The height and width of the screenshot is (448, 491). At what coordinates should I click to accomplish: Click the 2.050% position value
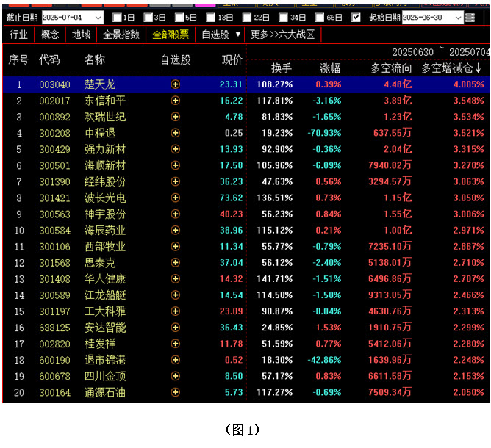468,392
